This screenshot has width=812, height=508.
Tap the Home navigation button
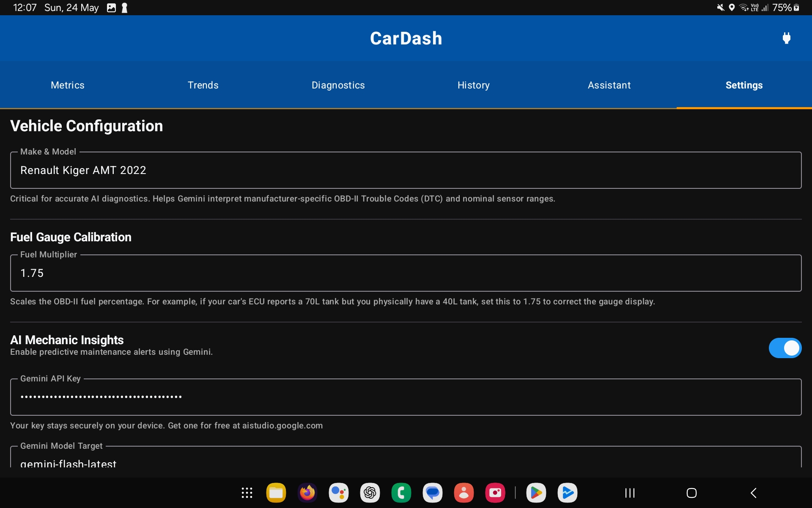coord(691,493)
